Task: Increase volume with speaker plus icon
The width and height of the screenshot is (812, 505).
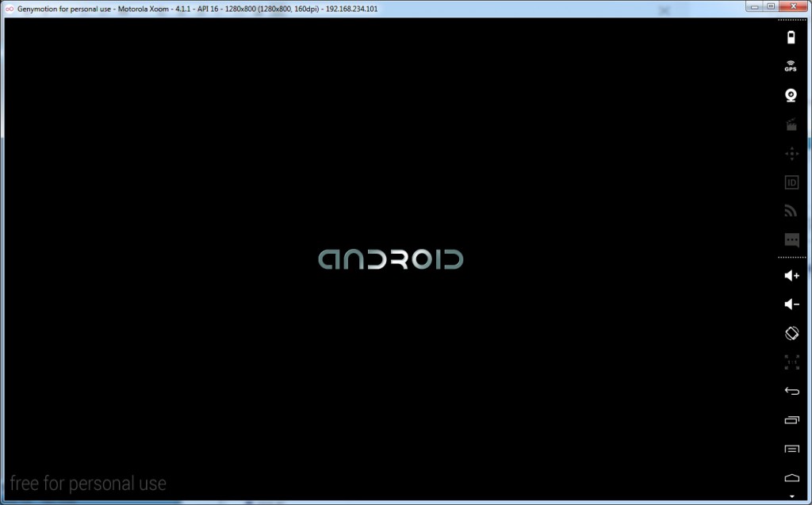Action: point(791,276)
